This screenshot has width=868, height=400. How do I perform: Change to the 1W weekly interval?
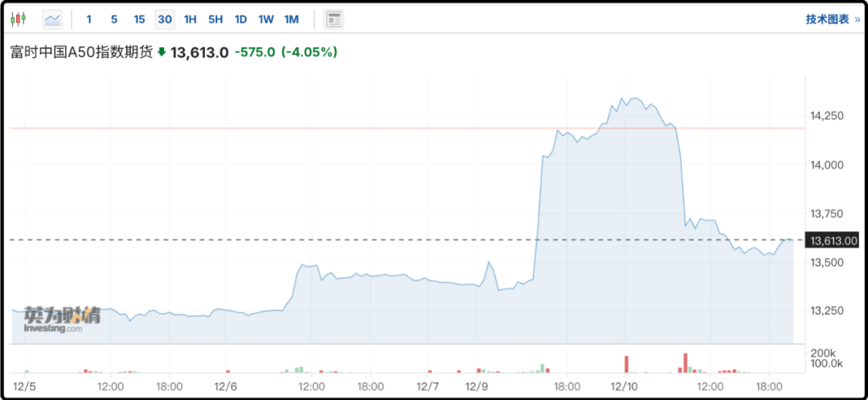[266, 18]
